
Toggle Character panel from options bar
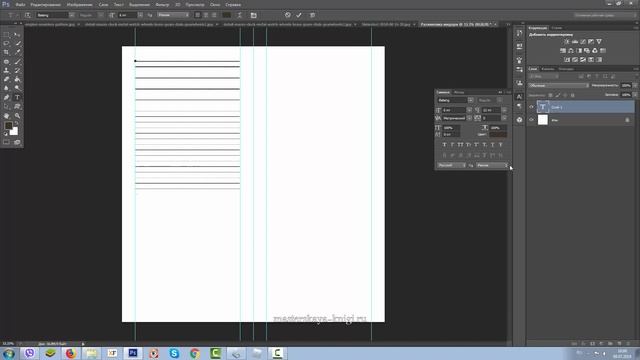point(253,15)
